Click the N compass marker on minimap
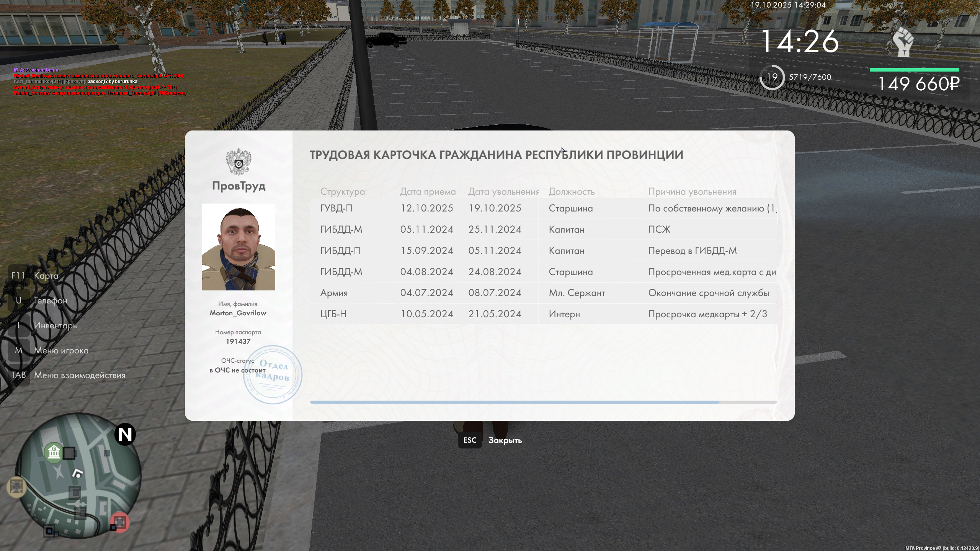Viewport: 980px width, 551px height. (x=125, y=434)
